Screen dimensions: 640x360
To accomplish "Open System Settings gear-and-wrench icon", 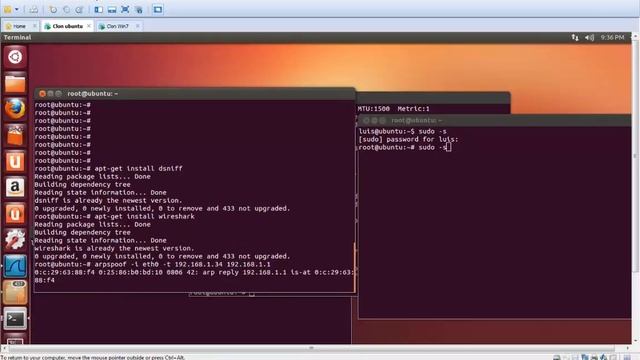I will pyautogui.click(x=15, y=240).
